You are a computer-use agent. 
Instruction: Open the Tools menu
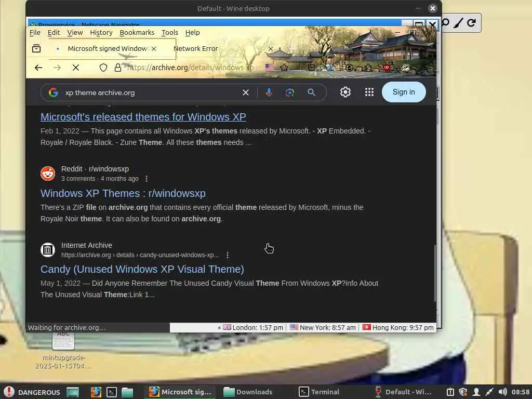tap(170, 33)
